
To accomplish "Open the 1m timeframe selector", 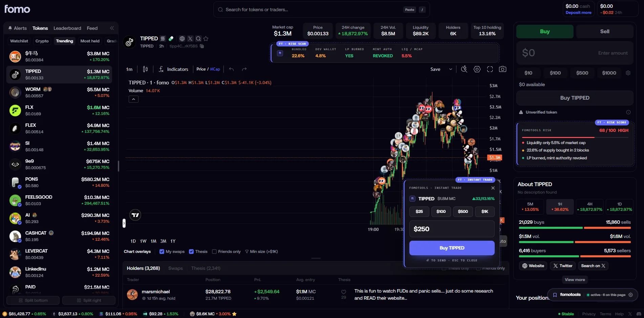I will click(129, 69).
